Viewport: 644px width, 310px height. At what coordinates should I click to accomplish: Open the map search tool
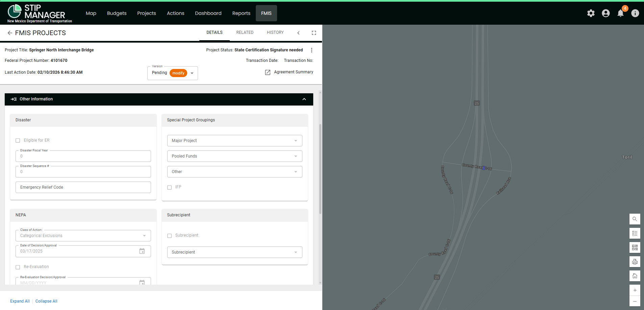tap(635, 219)
